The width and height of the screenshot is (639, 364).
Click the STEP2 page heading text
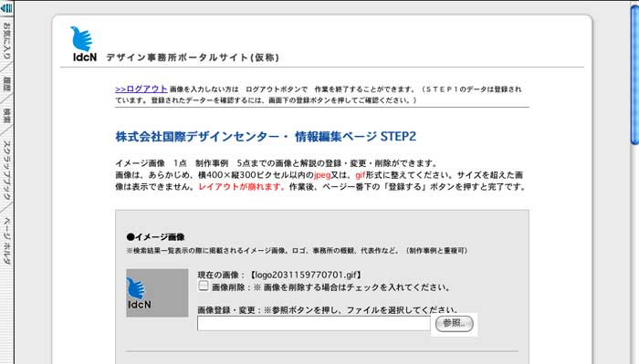[x=266, y=137]
